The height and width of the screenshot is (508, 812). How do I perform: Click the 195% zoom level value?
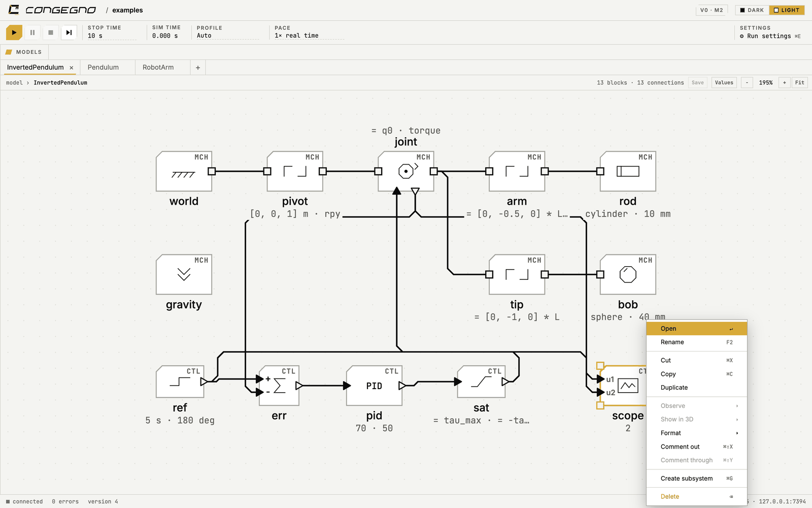pyautogui.click(x=766, y=83)
